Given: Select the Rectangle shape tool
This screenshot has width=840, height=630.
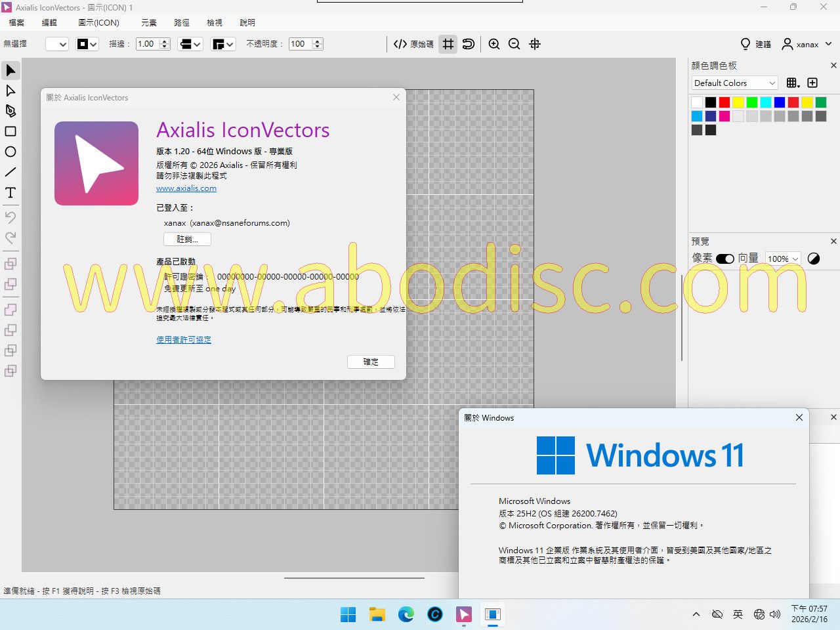Looking at the screenshot, I should pyautogui.click(x=10, y=131).
